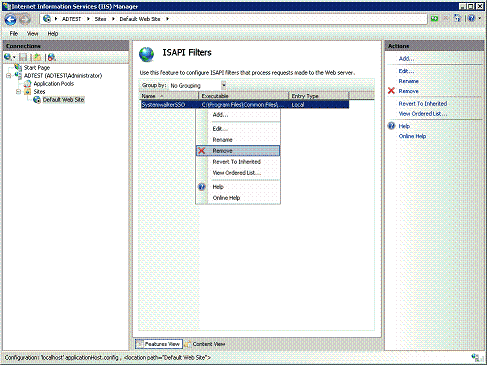487x365 pixels.
Task: Click Revert To Inherited in Actions pane
Action: point(423,104)
